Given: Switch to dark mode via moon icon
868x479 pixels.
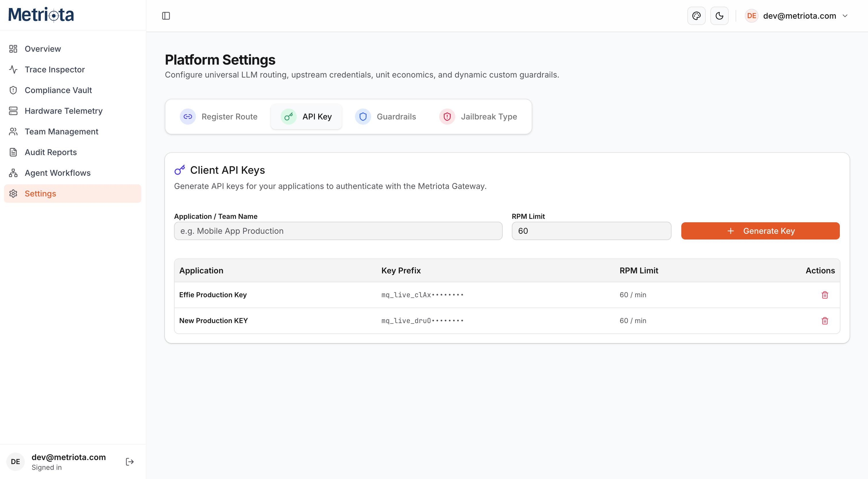Looking at the screenshot, I should [x=719, y=16].
